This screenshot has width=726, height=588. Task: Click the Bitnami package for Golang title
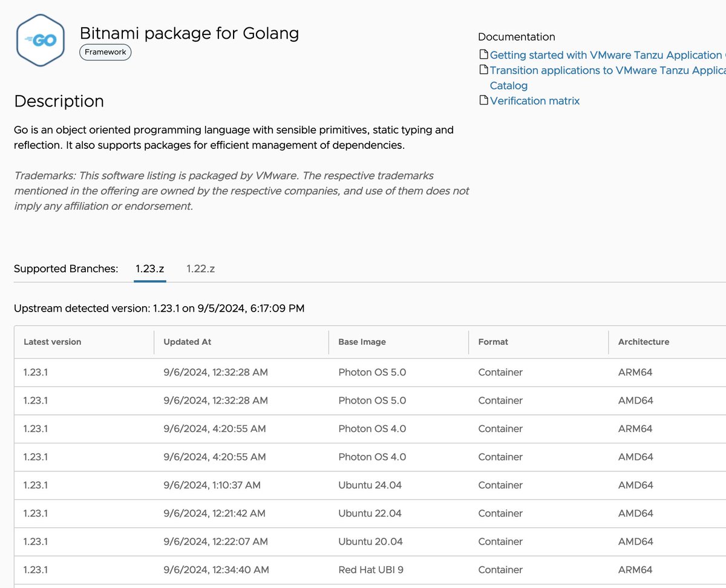pyautogui.click(x=189, y=33)
